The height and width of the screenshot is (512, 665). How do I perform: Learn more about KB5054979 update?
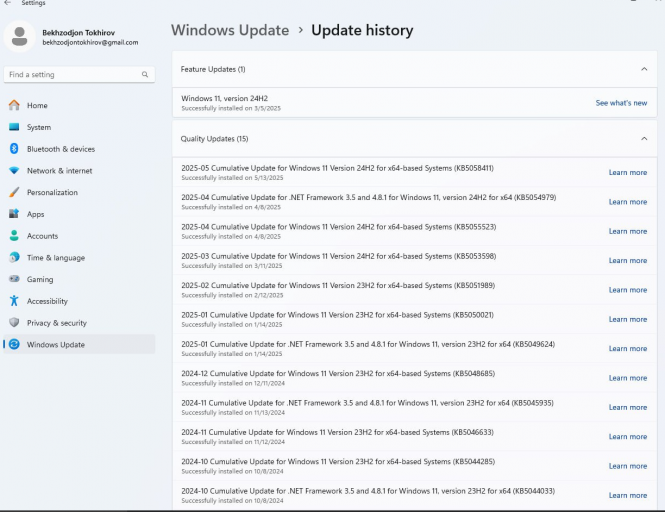coord(628,202)
